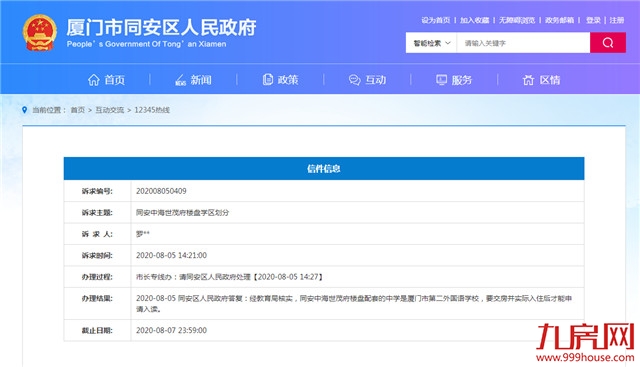Viewport: 640px width, 367px height.
Task: Open the 政策 navigation menu item
Action: [288, 80]
